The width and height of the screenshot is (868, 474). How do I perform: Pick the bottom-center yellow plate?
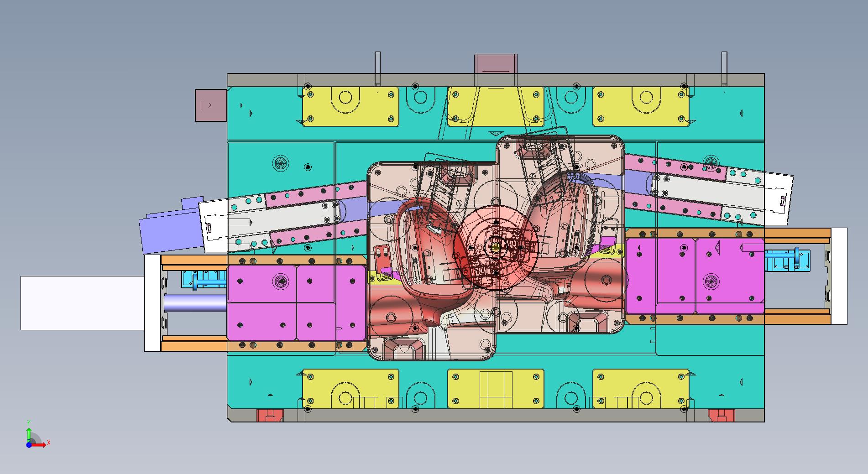pos(496,389)
